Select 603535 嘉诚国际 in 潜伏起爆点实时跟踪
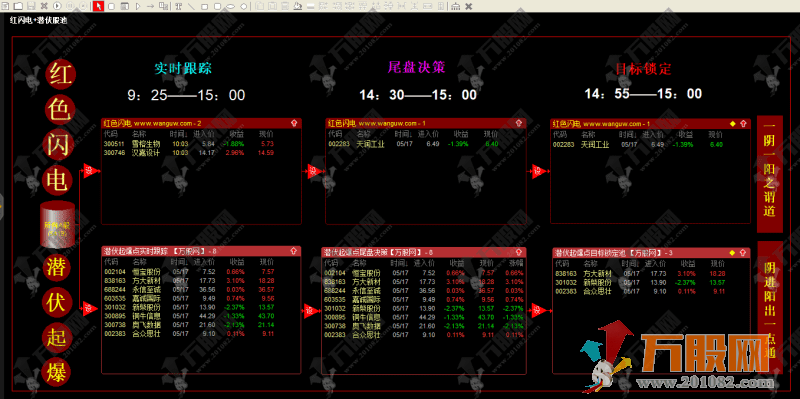 189,298
